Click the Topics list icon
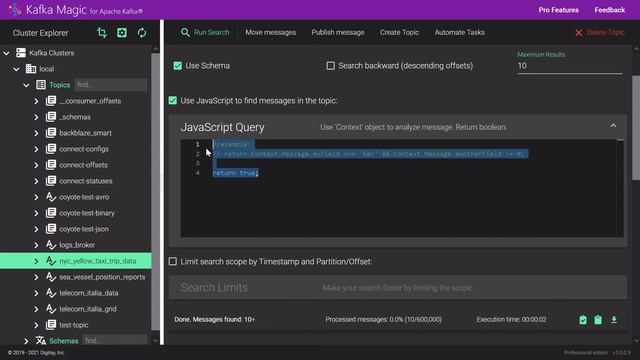Viewport: 640px width, 360px height. [41, 85]
